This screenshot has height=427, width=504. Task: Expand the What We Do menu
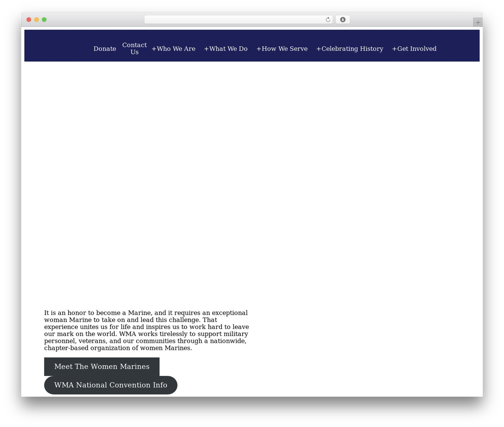(226, 49)
